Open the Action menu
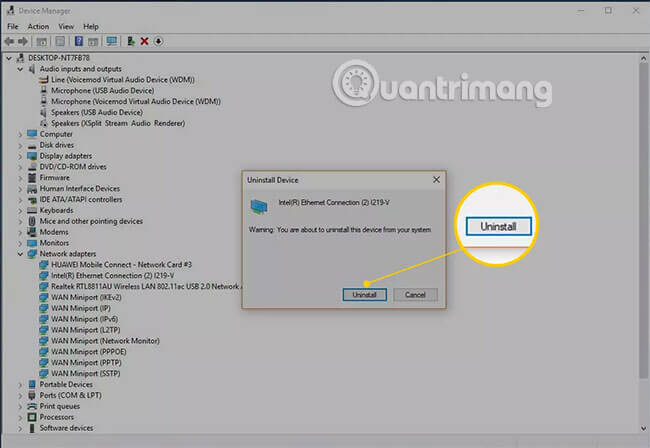Viewport: 650px width, 448px height. pos(38,27)
